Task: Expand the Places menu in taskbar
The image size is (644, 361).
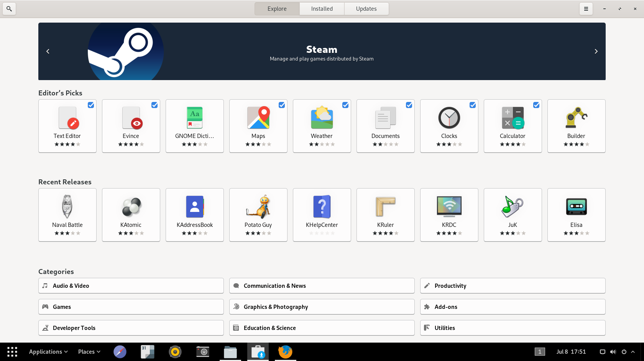Action: click(89, 352)
